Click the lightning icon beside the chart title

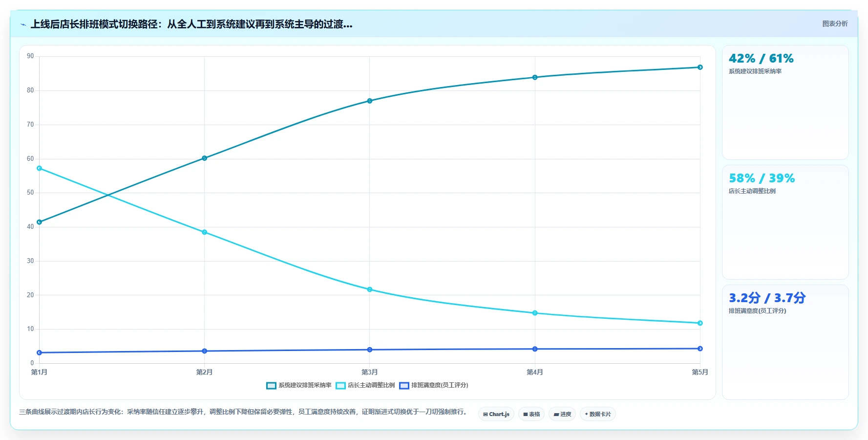(x=23, y=24)
